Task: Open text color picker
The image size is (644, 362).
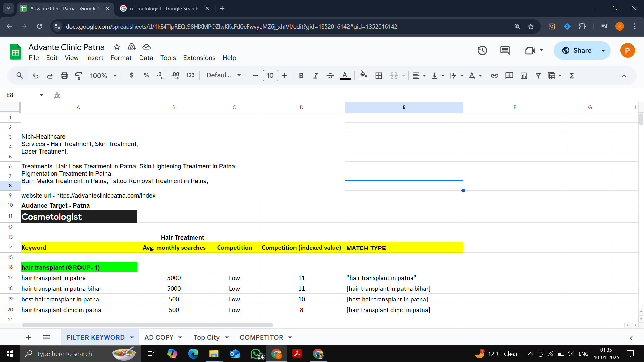Action: [345, 76]
